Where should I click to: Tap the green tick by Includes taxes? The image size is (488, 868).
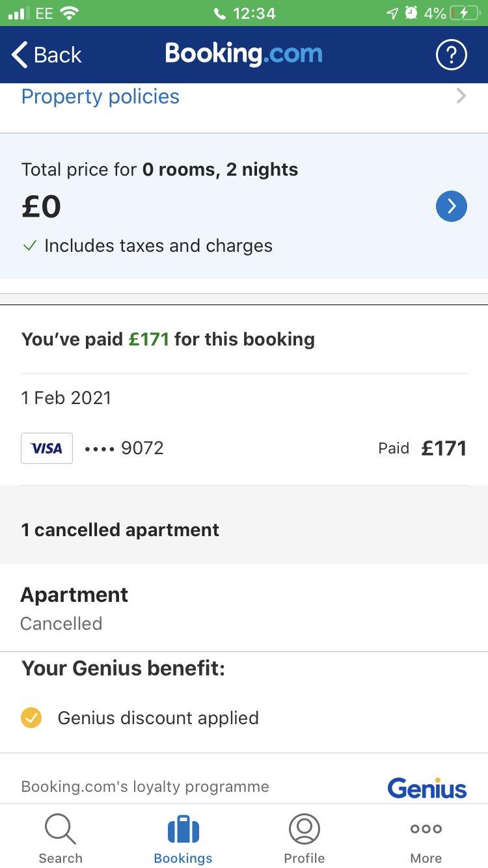pyautogui.click(x=29, y=246)
